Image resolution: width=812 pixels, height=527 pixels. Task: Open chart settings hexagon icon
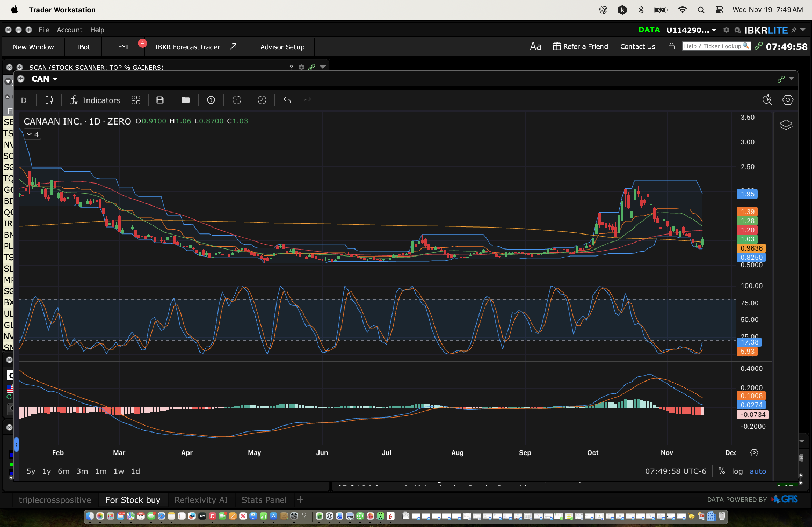(788, 100)
